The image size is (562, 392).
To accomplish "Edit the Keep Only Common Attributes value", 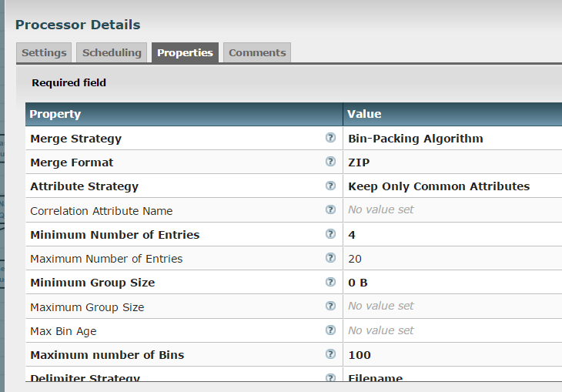I will [439, 186].
